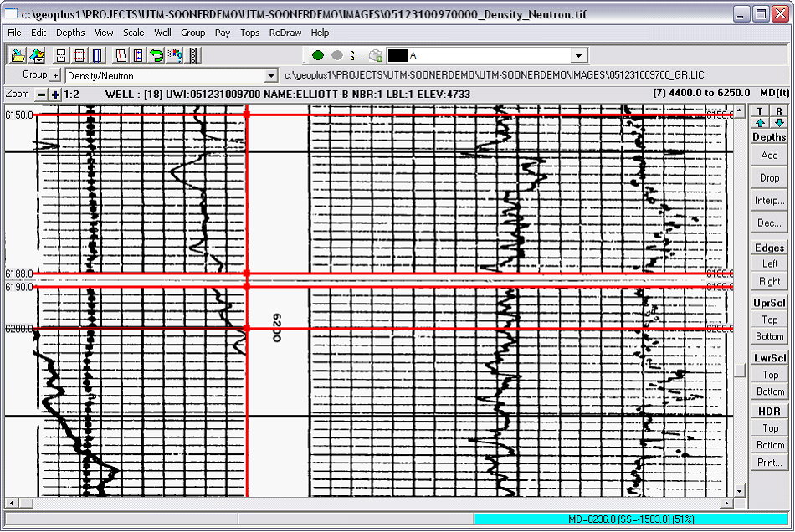Click the blue list legend icon

coord(356,55)
